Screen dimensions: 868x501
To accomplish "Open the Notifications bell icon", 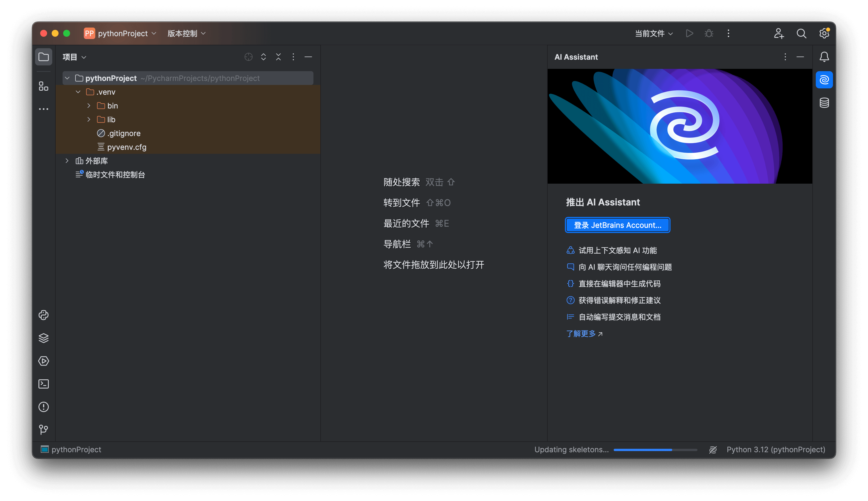I will click(824, 57).
